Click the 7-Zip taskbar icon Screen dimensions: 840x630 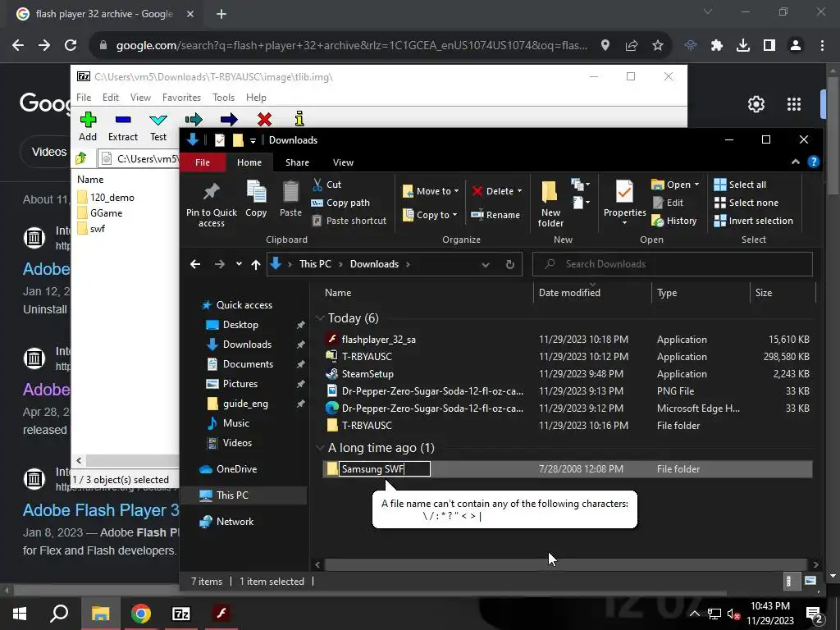coord(181,613)
